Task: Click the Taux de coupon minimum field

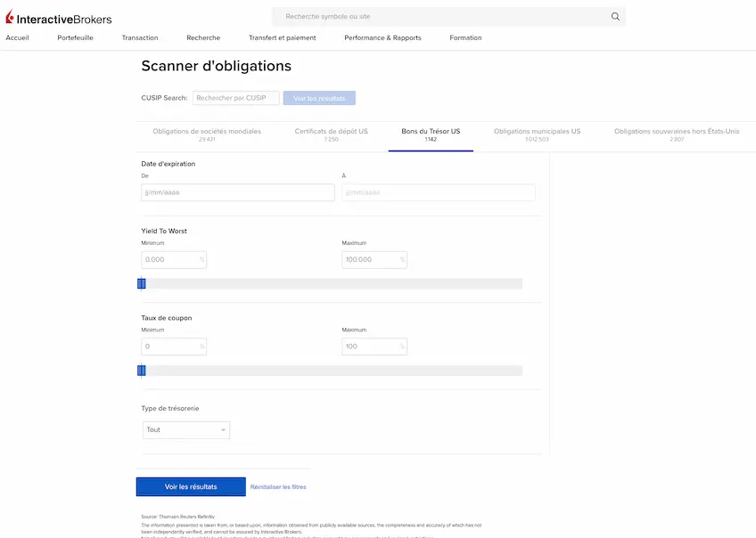Action: click(x=174, y=346)
